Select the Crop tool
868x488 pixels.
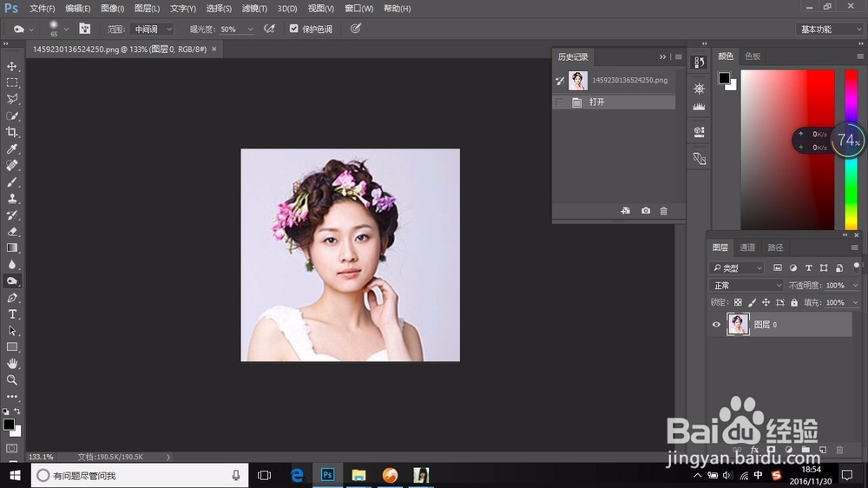(11, 132)
